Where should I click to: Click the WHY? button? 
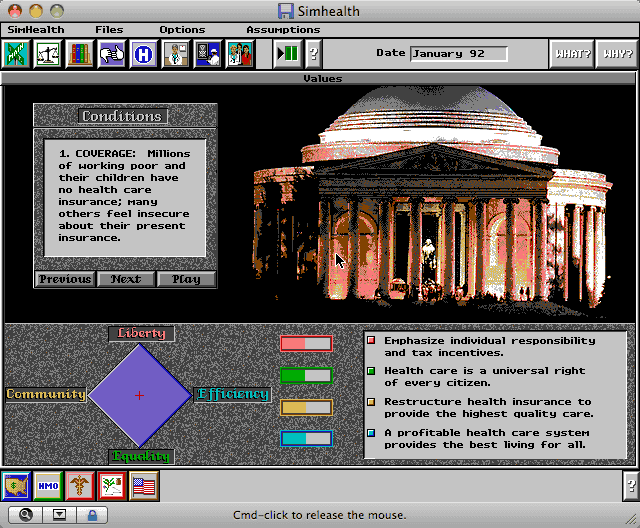[x=617, y=54]
